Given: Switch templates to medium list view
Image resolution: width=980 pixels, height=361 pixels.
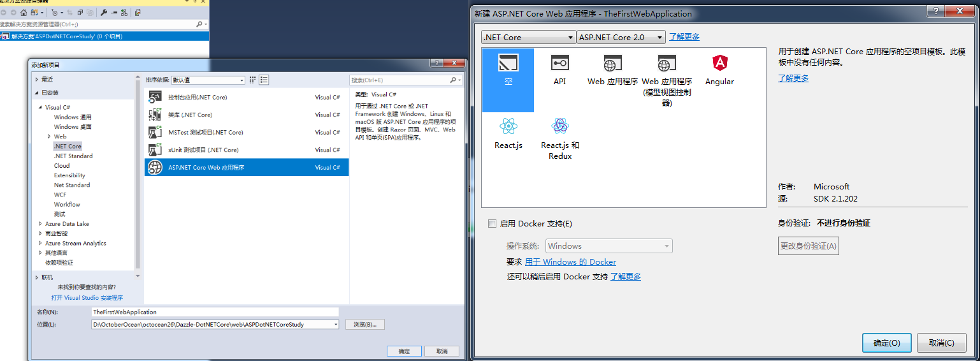Looking at the screenshot, I should 264,80.
